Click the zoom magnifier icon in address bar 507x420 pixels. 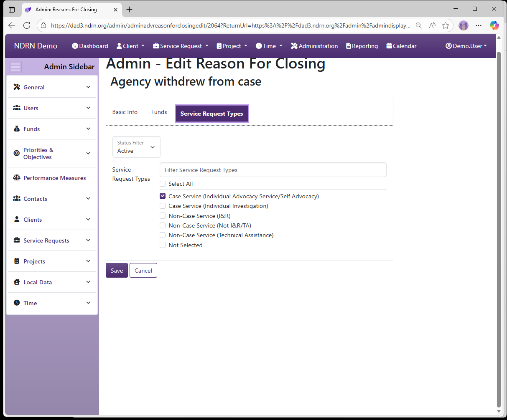(419, 25)
